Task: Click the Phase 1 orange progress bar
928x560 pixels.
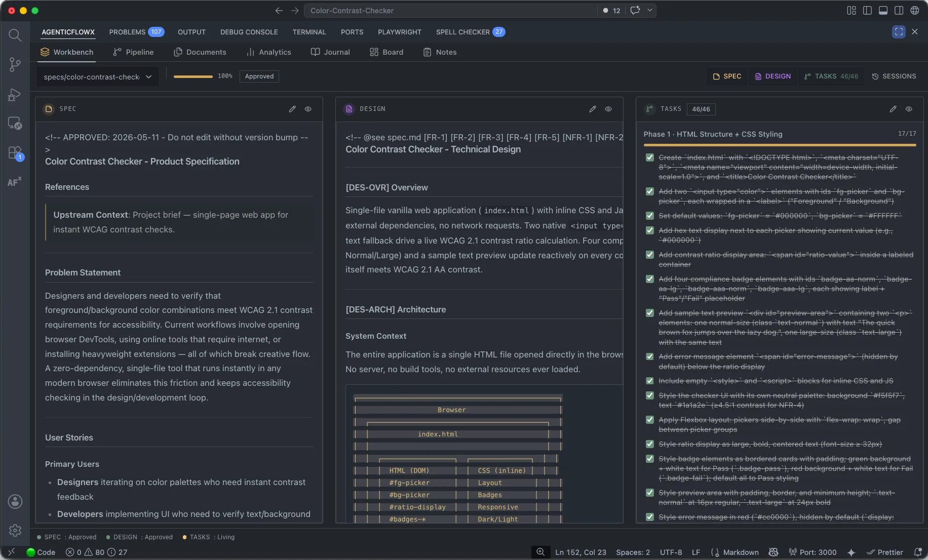Action: tap(780, 145)
